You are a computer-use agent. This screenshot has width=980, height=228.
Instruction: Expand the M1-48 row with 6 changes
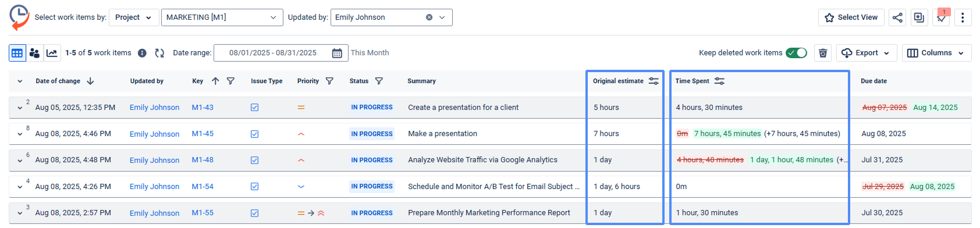tap(20, 161)
